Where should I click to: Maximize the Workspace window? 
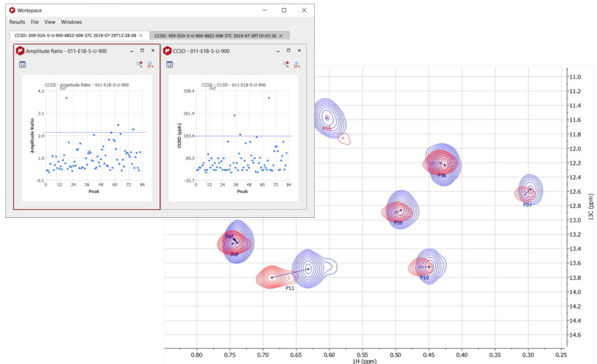click(284, 10)
